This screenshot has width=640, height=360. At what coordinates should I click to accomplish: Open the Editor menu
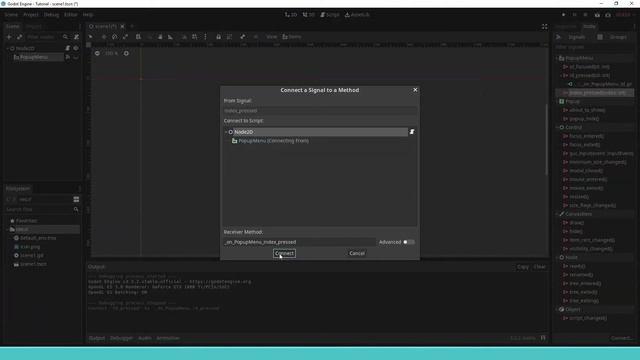click(70, 15)
